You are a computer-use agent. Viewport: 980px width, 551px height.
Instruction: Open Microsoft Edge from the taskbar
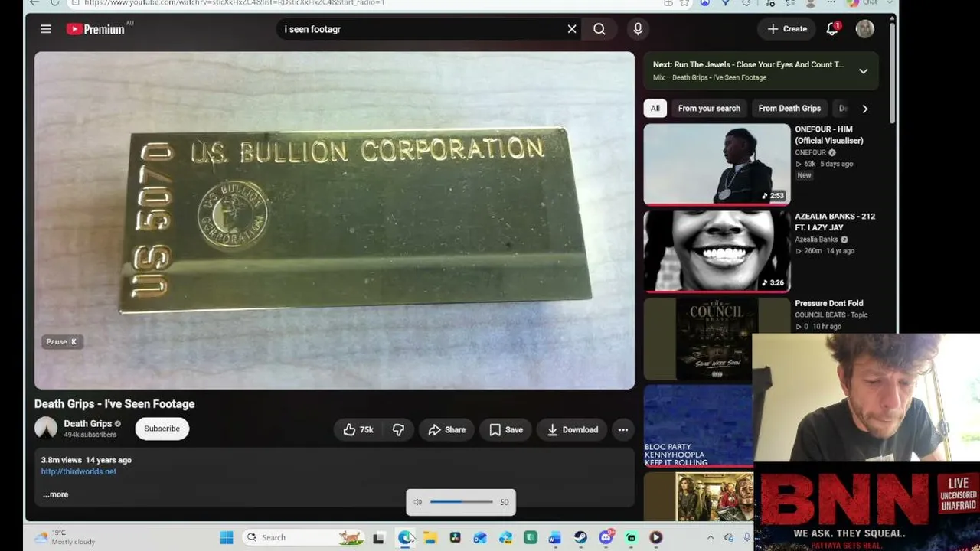(x=404, y=538)
